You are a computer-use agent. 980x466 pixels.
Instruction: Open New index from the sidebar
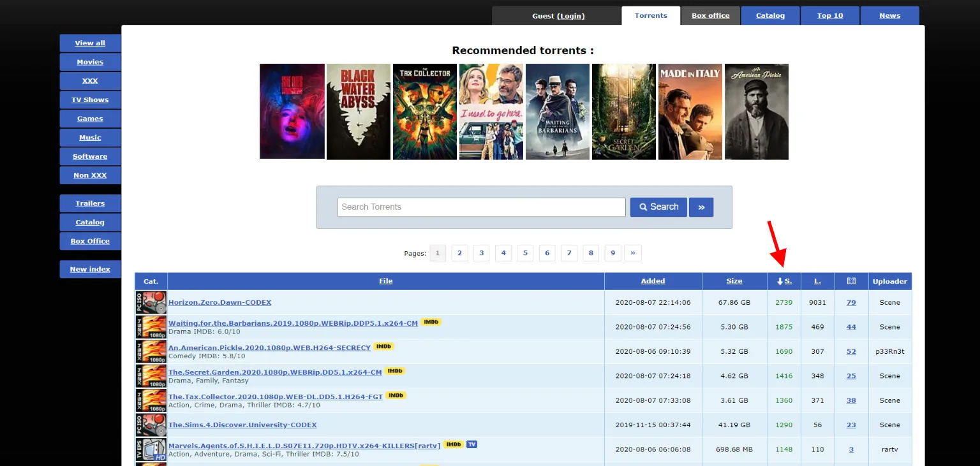90,269
